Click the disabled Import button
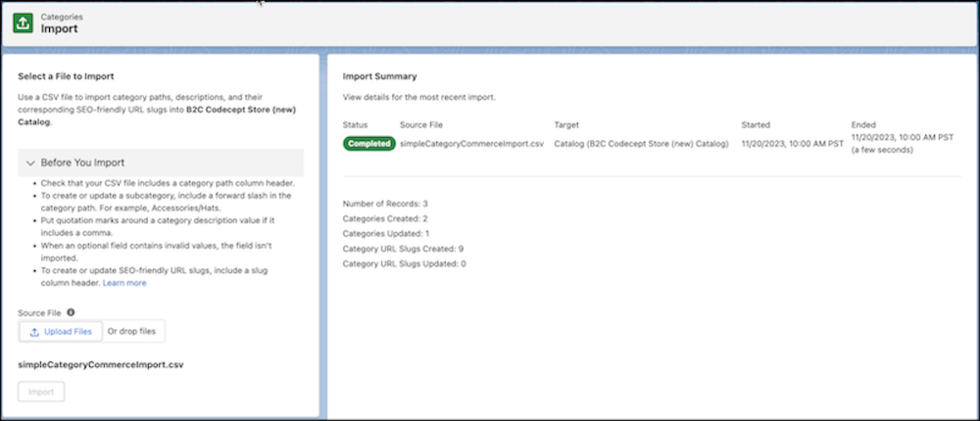The width and height of the screenshot is (980, 421). [x=41, y=393]
